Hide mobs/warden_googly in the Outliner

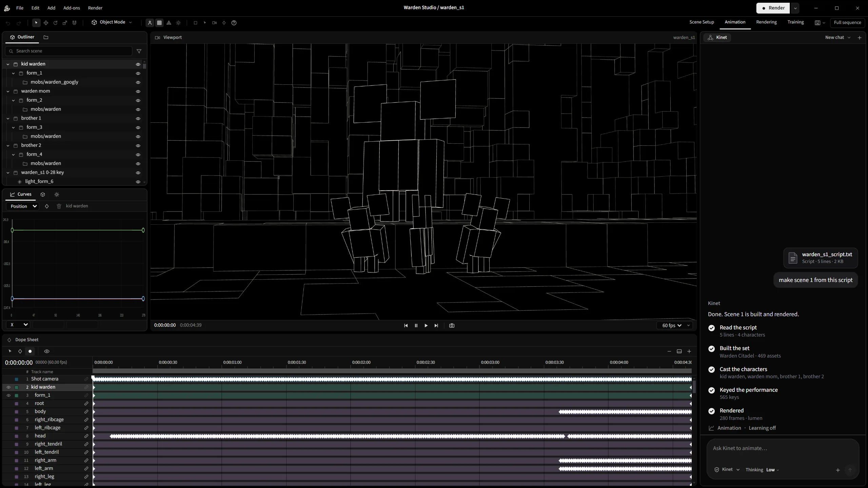[138, 82]
